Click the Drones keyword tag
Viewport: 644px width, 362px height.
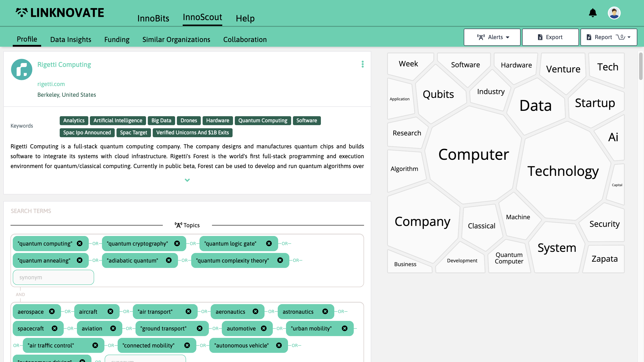(189, 120)
